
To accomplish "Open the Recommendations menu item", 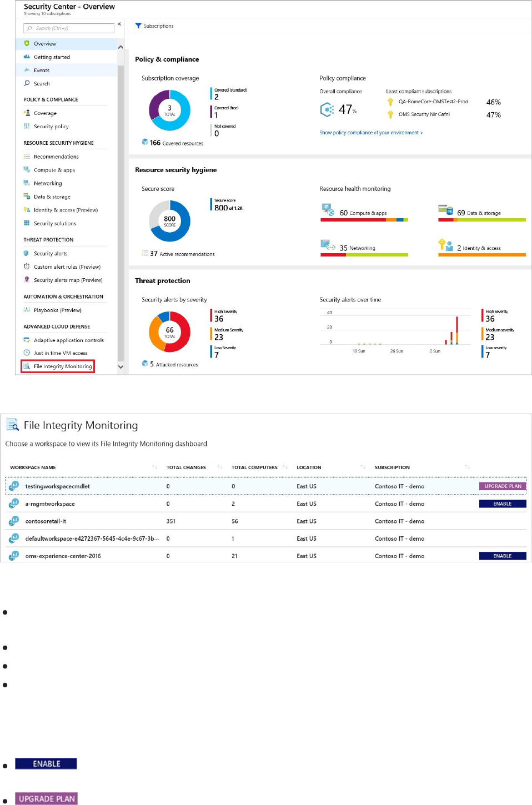I will (56, 157).
